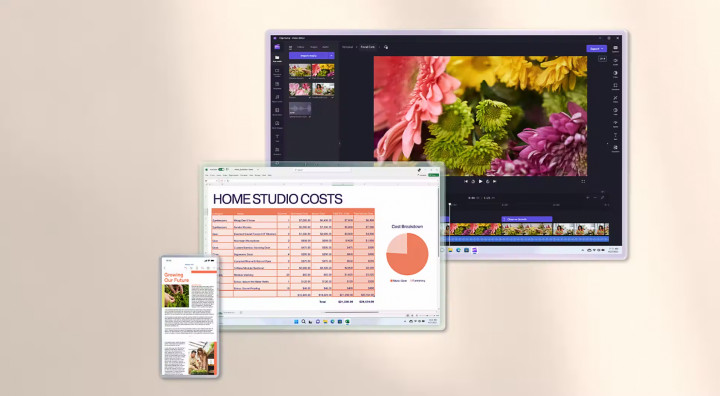Select the purple title clip on timeline

click(x=527, y=219)
